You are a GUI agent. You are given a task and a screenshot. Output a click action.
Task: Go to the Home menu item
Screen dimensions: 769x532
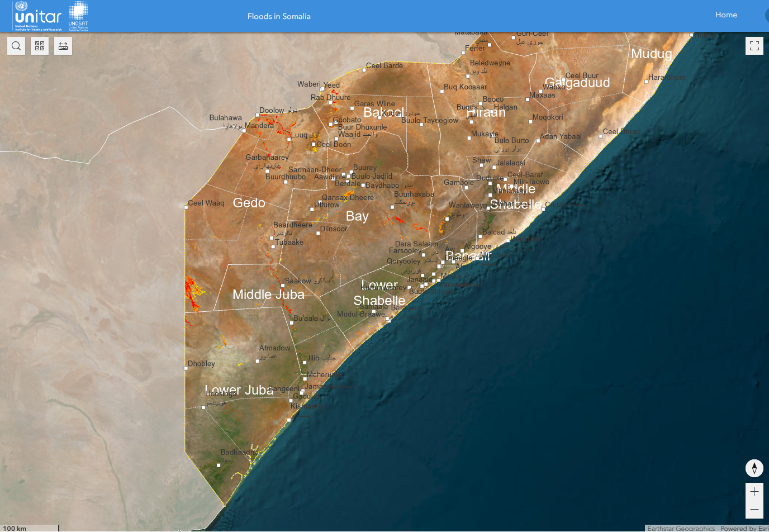726,15
